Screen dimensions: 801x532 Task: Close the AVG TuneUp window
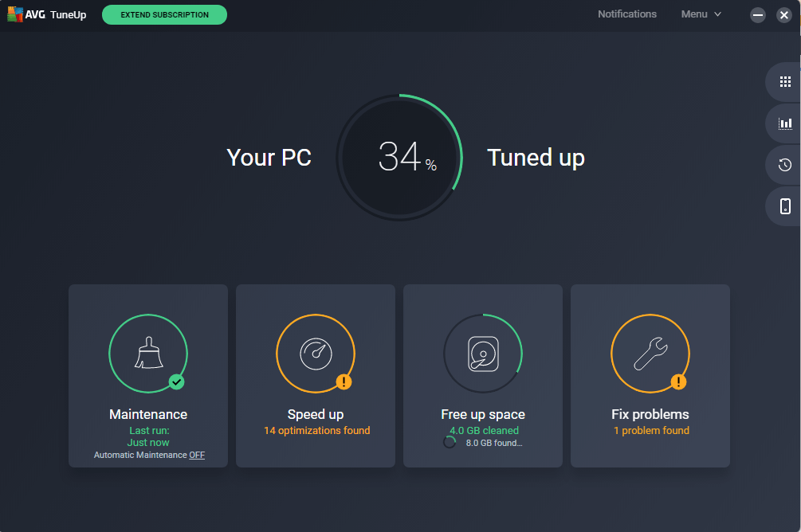point(784,15)
